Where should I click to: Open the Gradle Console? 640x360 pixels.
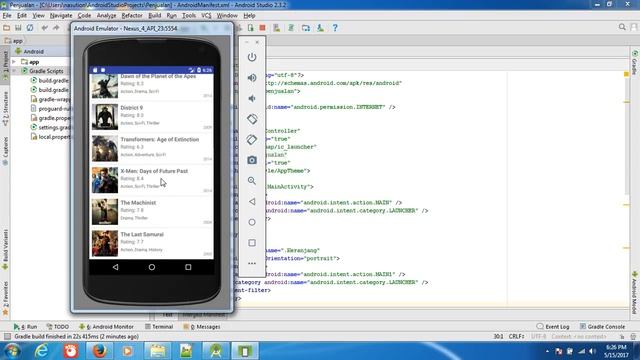(602, 327)
